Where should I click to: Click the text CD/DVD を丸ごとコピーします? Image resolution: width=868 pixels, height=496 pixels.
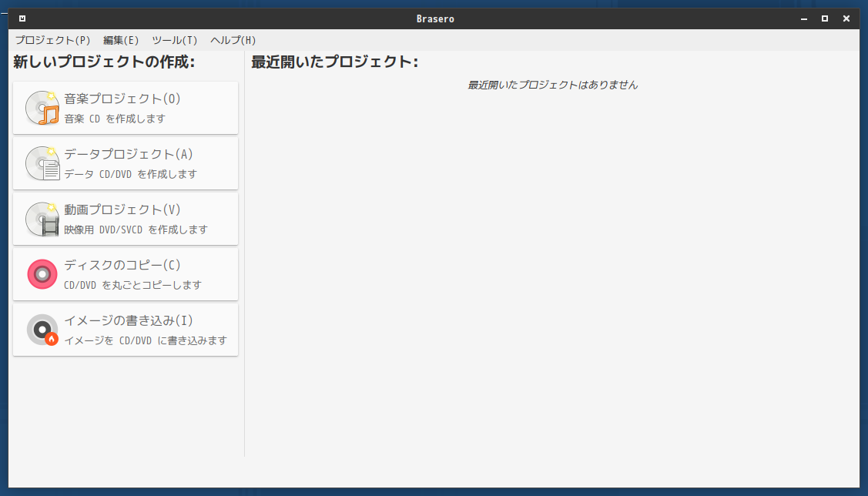132,285
